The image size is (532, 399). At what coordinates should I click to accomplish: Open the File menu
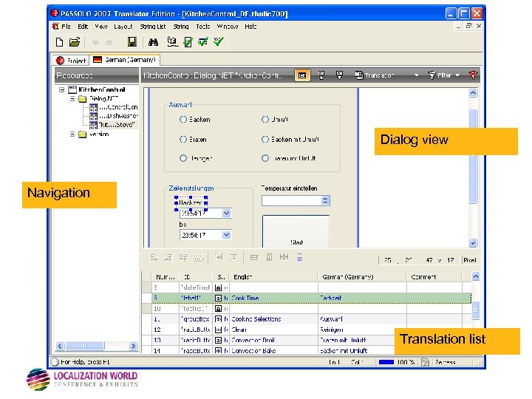click(x=66, y=27)
